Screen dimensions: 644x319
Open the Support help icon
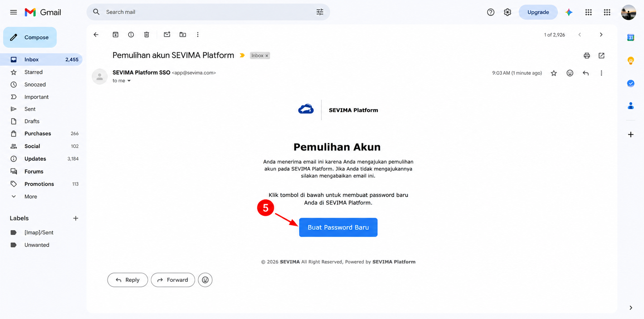click(491, 12)
